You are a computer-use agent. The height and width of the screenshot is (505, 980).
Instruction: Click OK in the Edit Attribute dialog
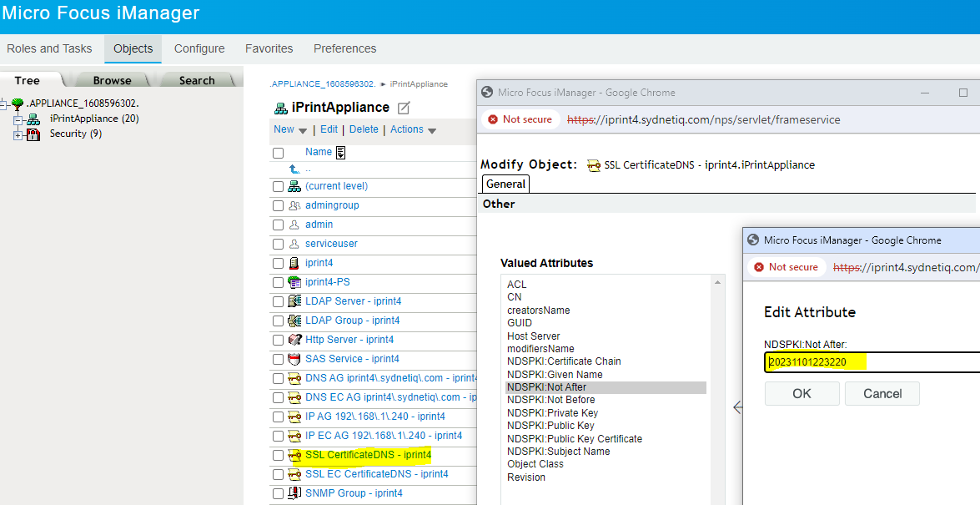coord(802,393)
